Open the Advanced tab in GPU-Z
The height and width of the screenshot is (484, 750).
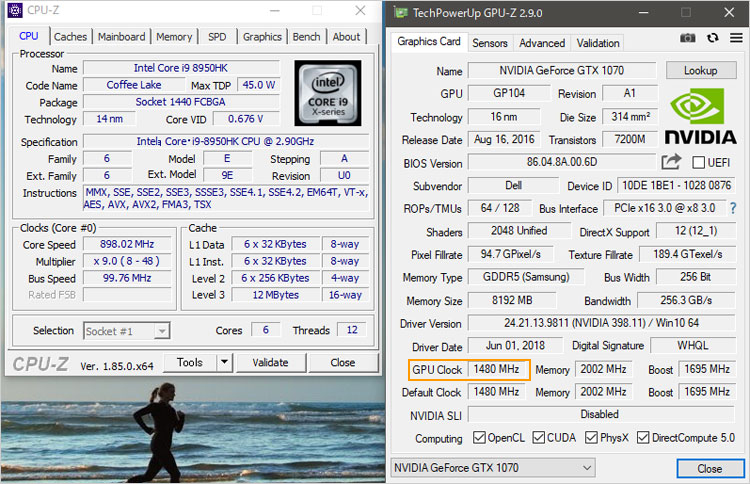click(542, 43)
